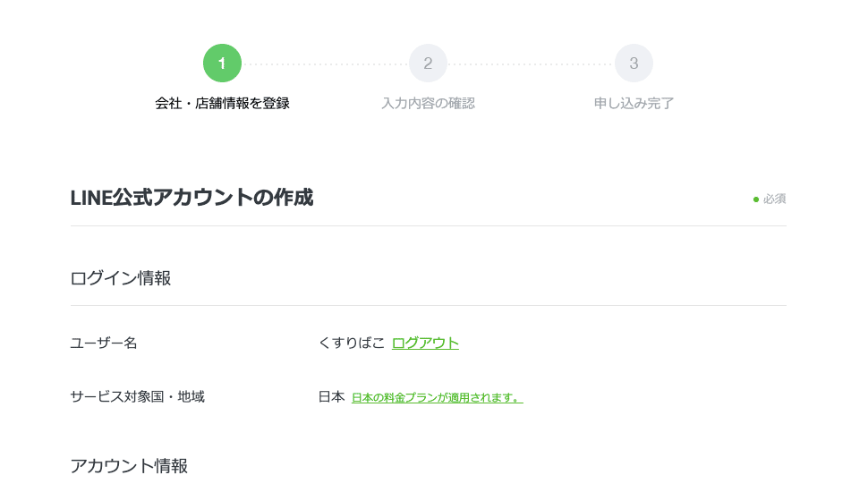Open 日本の料金プランが適用されます link
Viewport: 868px width, 492px height.
(438, 398)
